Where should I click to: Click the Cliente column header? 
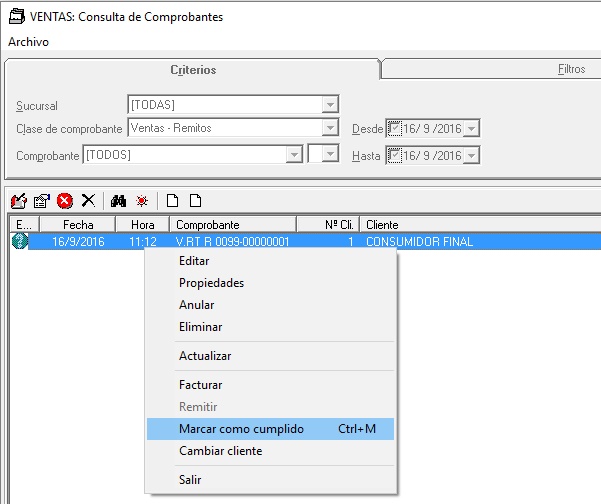click(x=383, y=225)
